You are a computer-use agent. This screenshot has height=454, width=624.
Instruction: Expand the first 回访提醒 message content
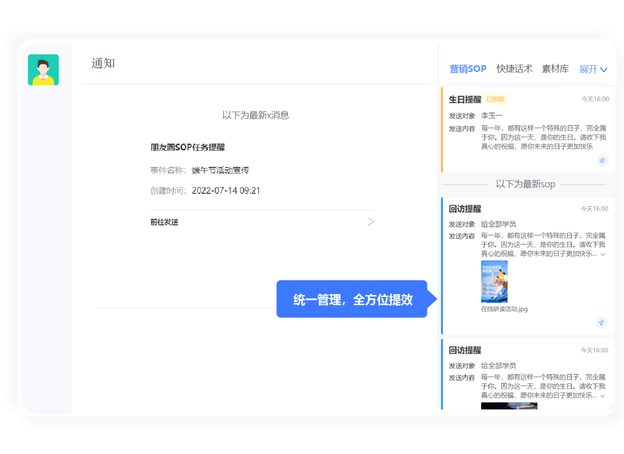point(603,254)
